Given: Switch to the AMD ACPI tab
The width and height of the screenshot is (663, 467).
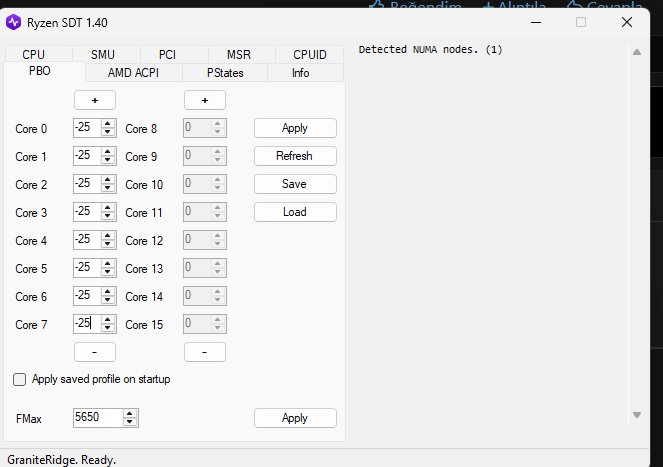Looking at the screenshot, I should pyautogui.click(x=134, y=73).
